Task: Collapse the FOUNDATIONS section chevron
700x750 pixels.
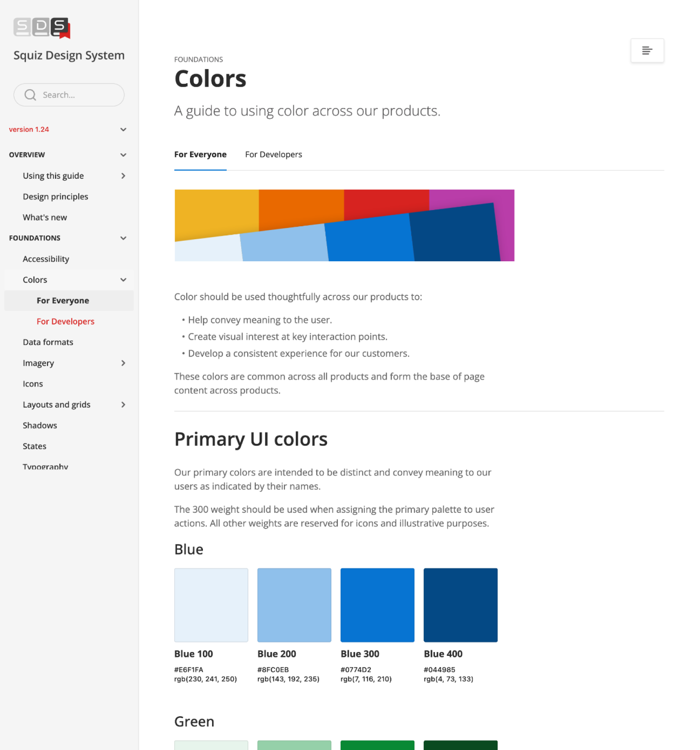Action: [x=123, y=238]
